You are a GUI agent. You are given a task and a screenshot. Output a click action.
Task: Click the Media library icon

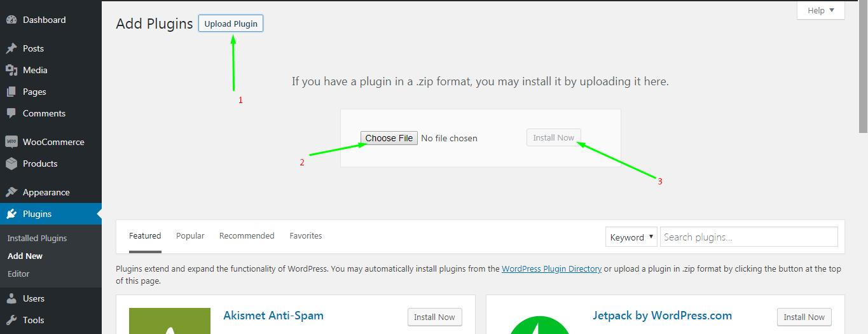coord(11,70)
